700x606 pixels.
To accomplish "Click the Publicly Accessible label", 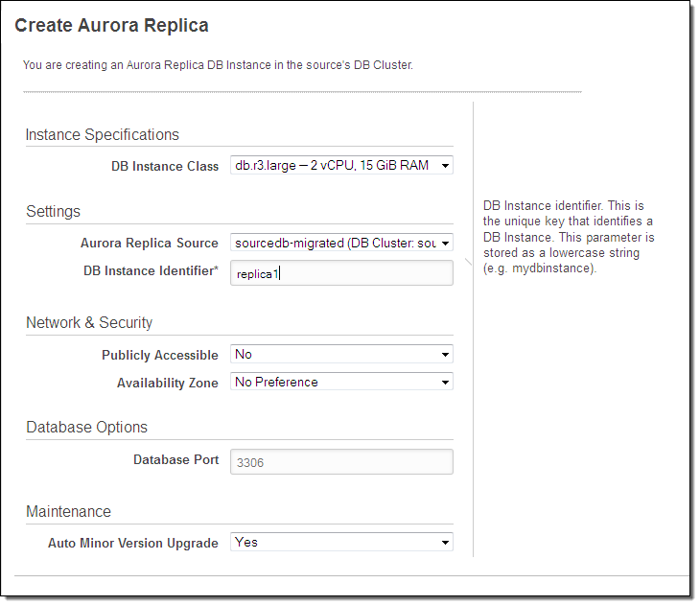I will (x=159, y=356).
